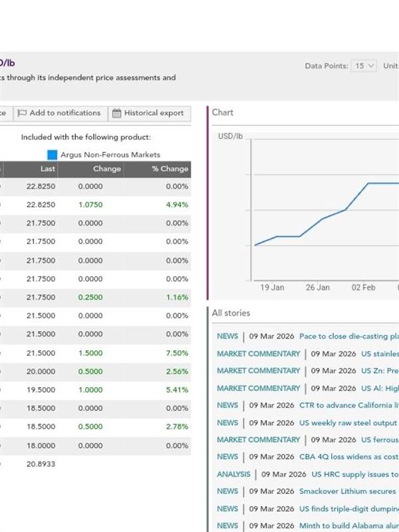Open the 'US stainless' market commentary story
Screen dimensions: 399x532
click(x=380, y=354)
